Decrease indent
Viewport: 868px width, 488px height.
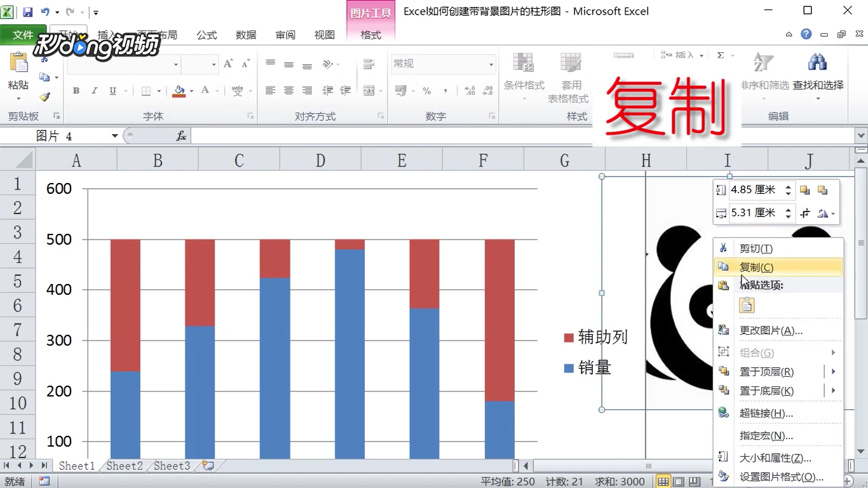328,91
